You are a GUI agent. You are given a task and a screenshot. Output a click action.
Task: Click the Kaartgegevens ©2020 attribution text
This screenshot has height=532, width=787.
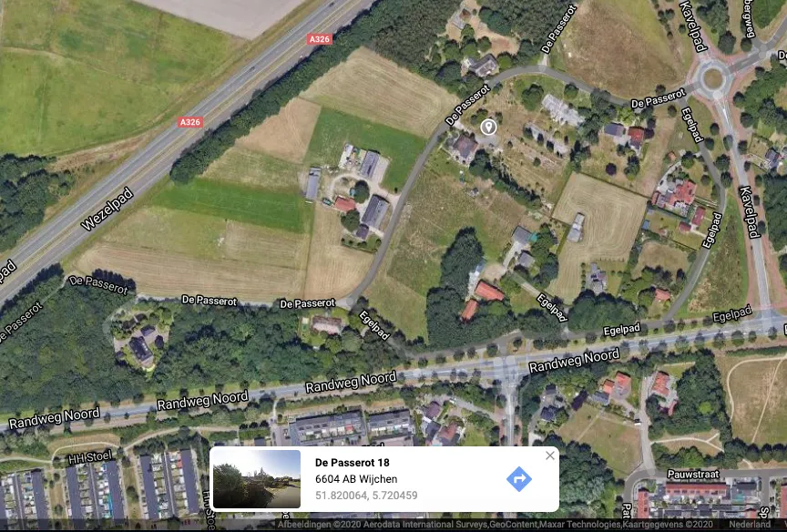point(667,525)
